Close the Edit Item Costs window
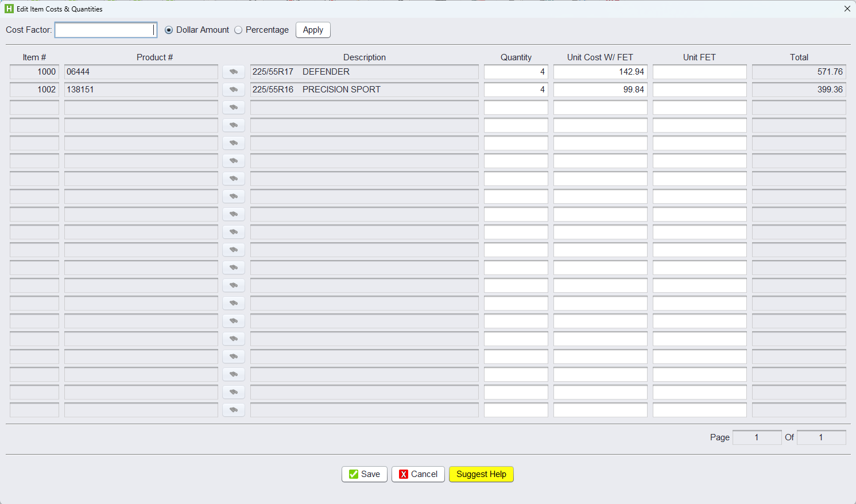The height and width of the screenshot is (504, 856). click(847, 9)
